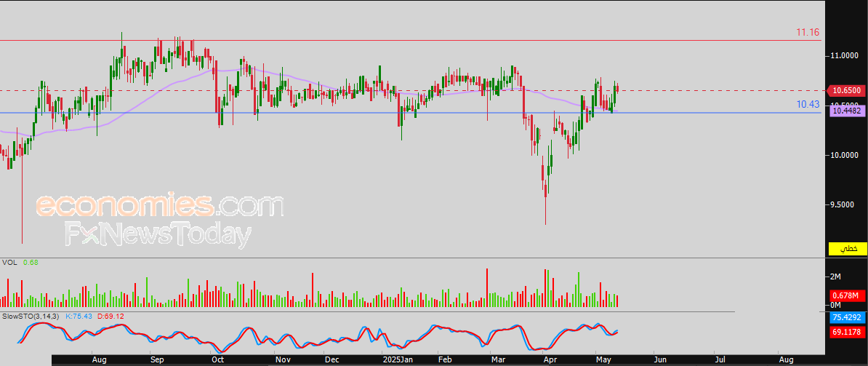Select Aug on the right of timeline
Viewport: 868px width, 366px height.
click(x=785, y=360)
